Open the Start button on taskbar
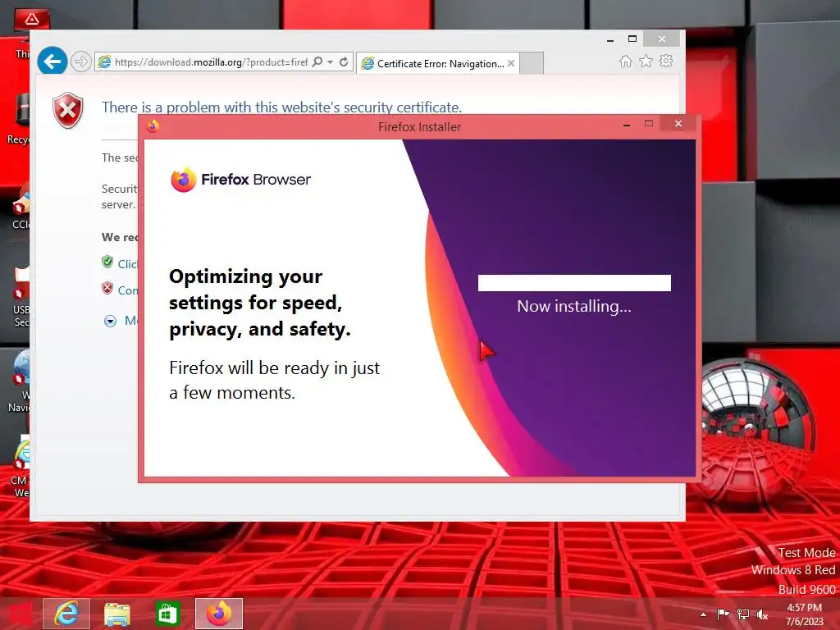The width and height of the screenshot is (840, 630). [20, 614]
